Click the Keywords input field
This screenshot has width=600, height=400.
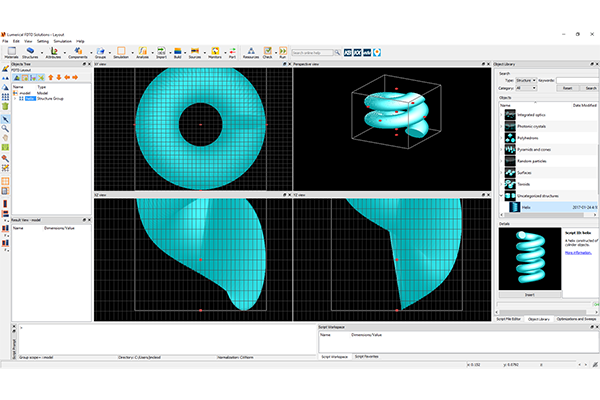(x=577, y=80)
